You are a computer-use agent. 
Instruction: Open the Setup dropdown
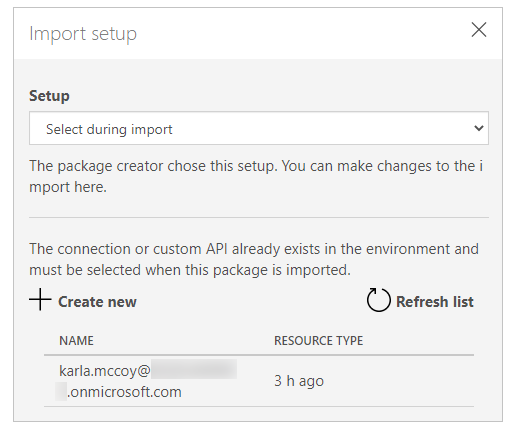tap(259, 128)
